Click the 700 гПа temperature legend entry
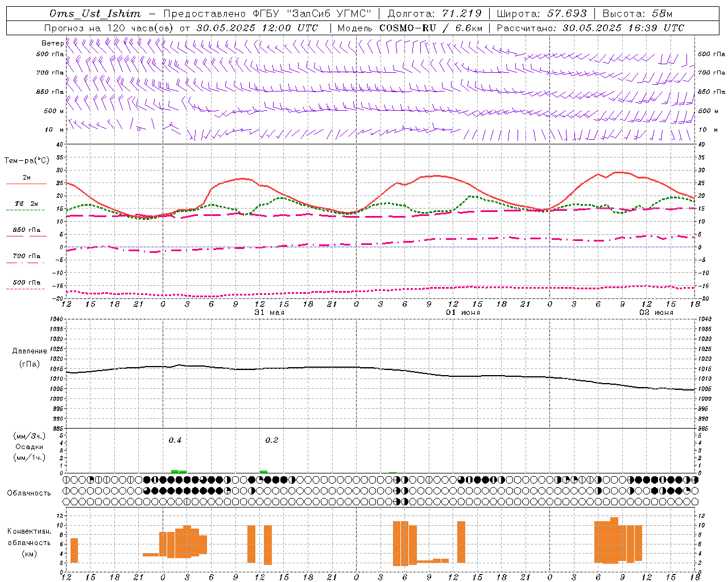Viewport: 728px width, 582px height. 26,256
